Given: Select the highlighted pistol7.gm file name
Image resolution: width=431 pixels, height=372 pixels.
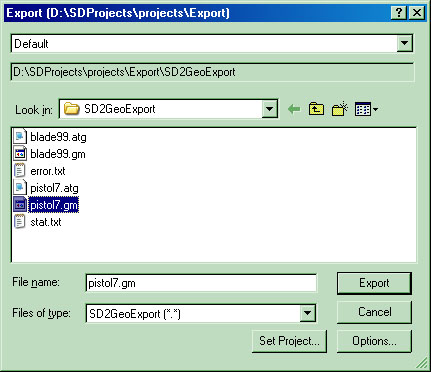Looking at the screenshot, I should pyautogui.click(x=54, y=205).
